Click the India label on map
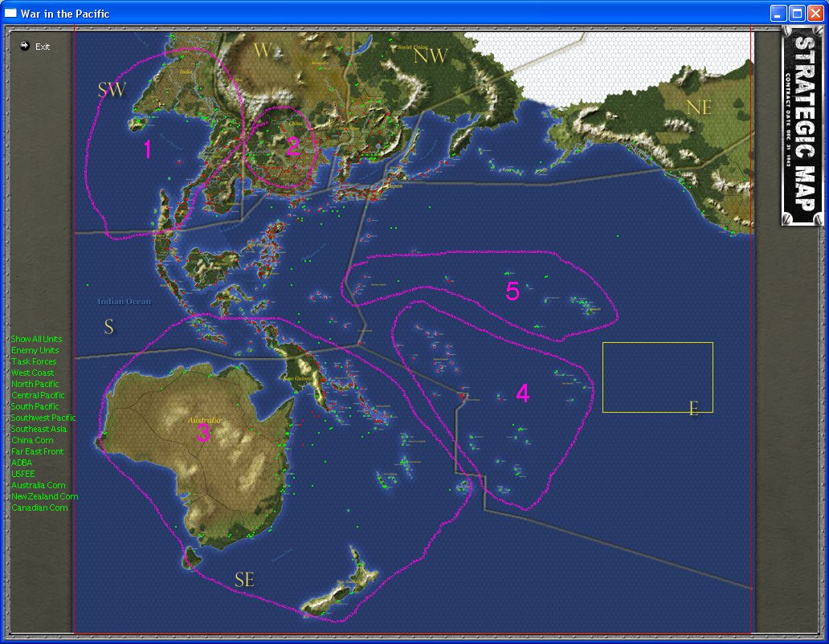This screenshot has width=829, height=644. 186,71
